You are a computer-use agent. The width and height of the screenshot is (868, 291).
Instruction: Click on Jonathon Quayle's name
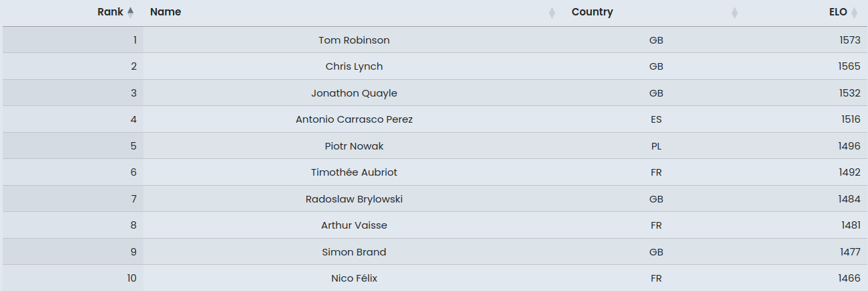354,93
